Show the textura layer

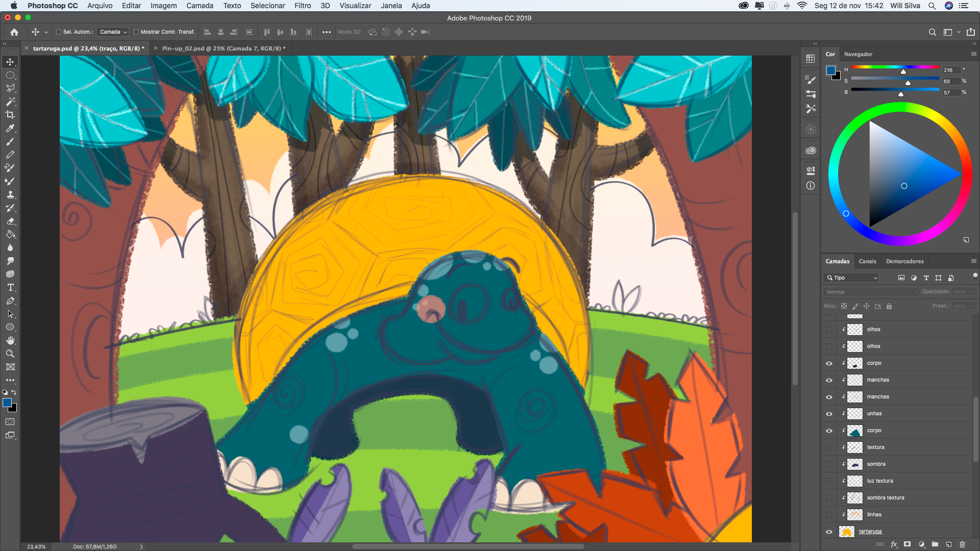(x=829, y=447)
